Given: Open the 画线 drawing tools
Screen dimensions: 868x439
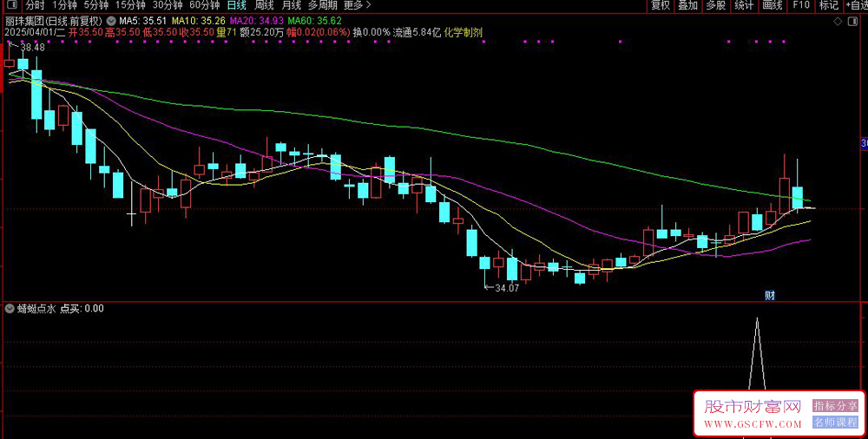Looking at the screenshot, I should [773, 5].
